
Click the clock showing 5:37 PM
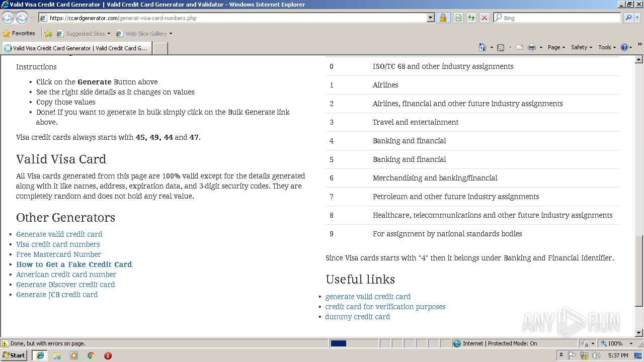618,355
